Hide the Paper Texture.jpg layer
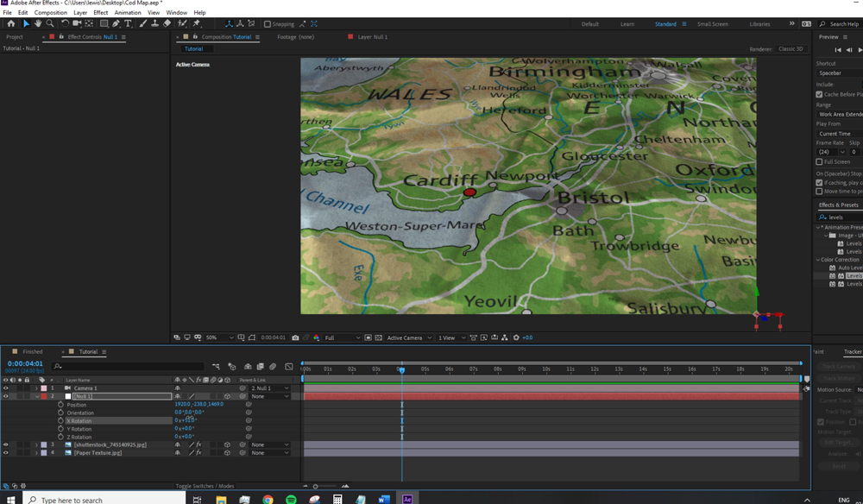The image size is (863, 504). coord(6,453)
